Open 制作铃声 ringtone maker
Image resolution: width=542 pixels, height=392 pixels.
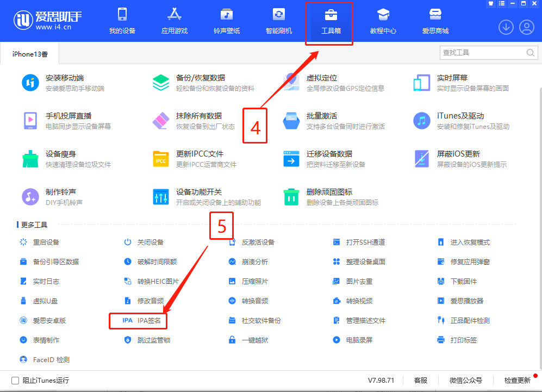30,197
